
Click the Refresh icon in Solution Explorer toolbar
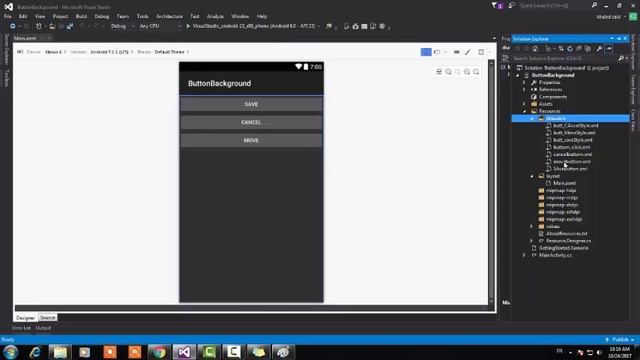coord(570,49)
